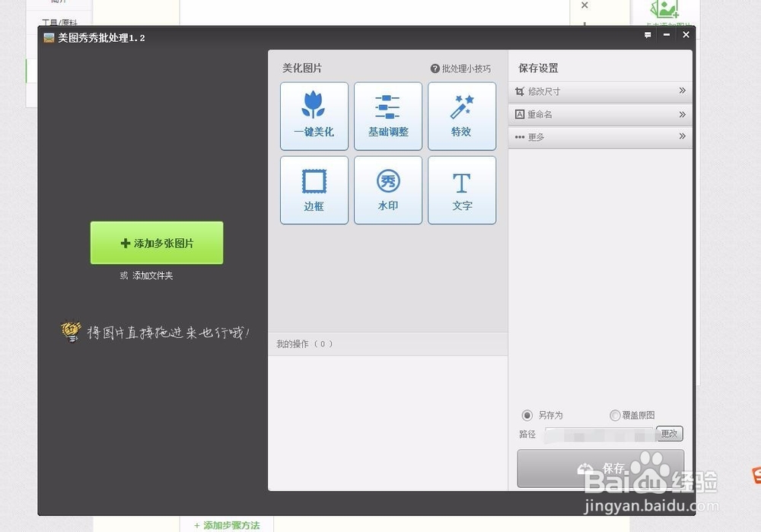Select the 一键美化 (one-click beautify) tool
This screenshot has width=761, height=532.
[x=314, y=116]
